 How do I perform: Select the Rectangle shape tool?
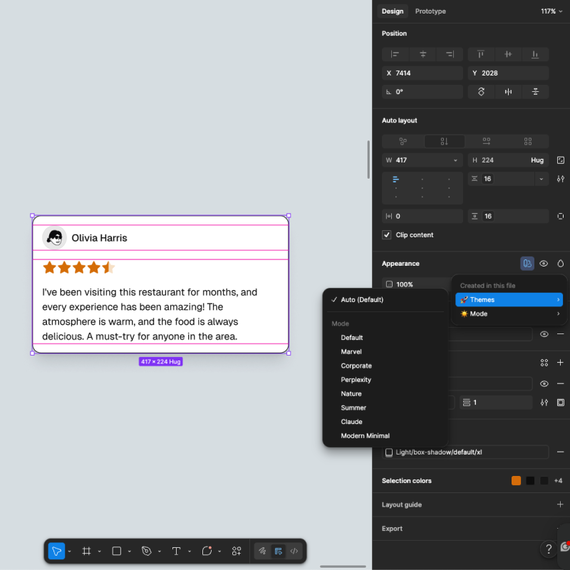[x=116, y=551]
